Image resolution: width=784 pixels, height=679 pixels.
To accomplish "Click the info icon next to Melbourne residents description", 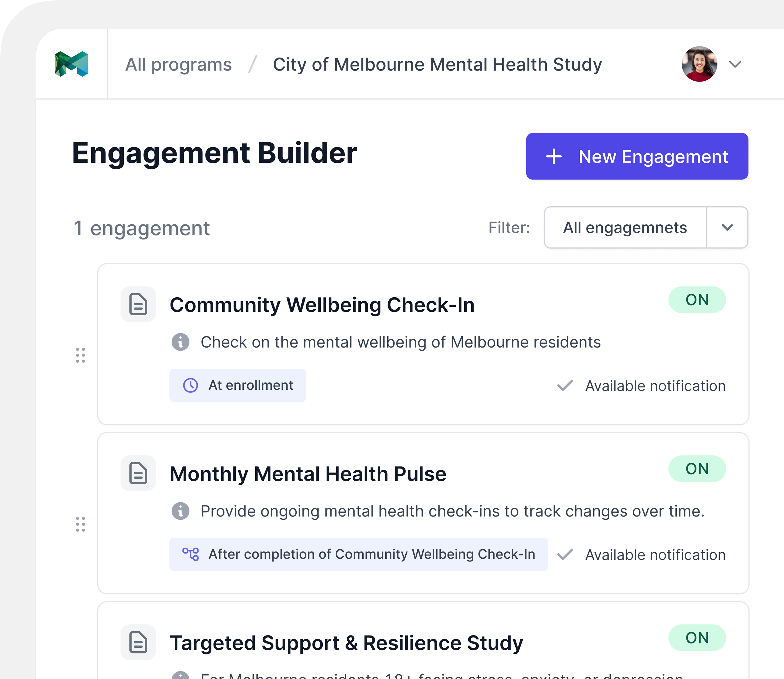I will click(x=181, y=342).
